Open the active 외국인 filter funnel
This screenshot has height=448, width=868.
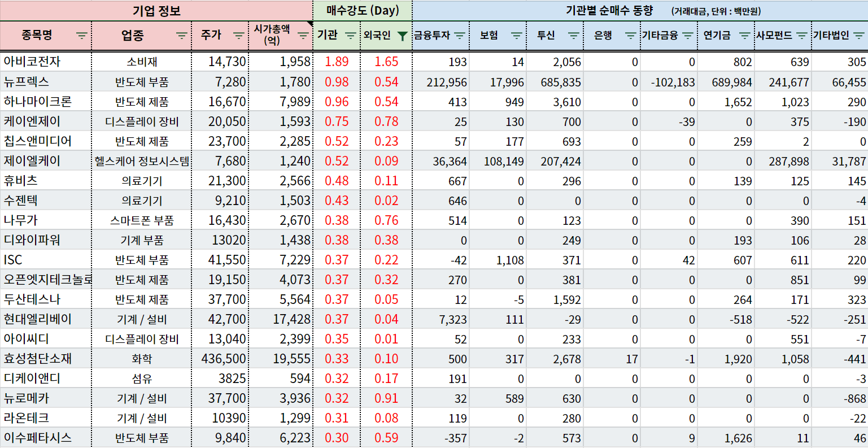[402, 36]
